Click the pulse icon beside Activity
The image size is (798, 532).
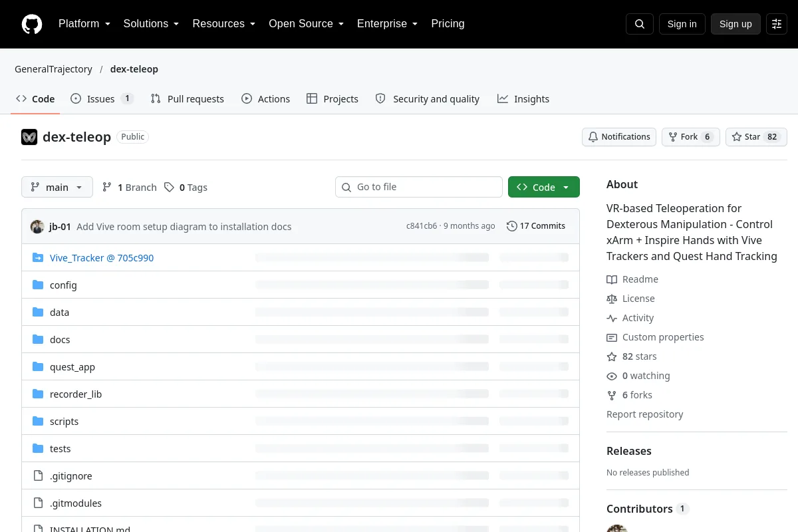(612, 318)
